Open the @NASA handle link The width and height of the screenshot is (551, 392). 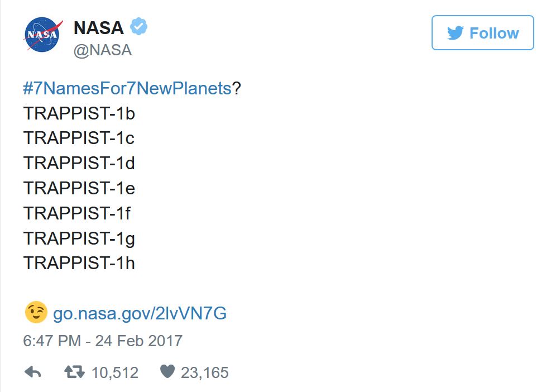(103, 50)
